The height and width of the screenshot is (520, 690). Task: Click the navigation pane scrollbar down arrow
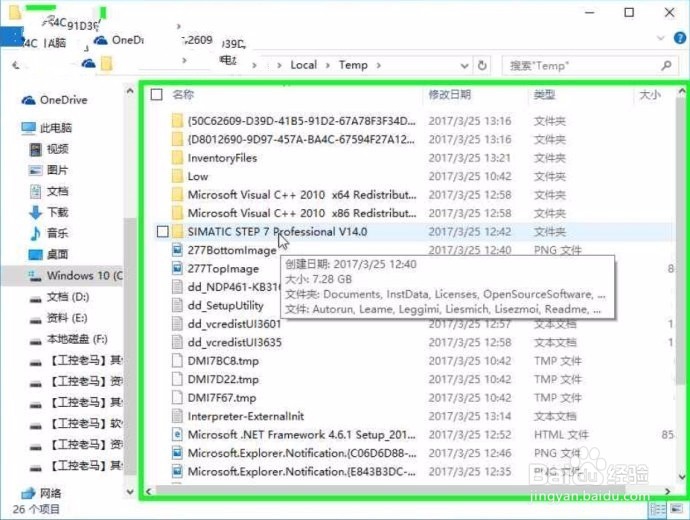[x=130, y=491]
